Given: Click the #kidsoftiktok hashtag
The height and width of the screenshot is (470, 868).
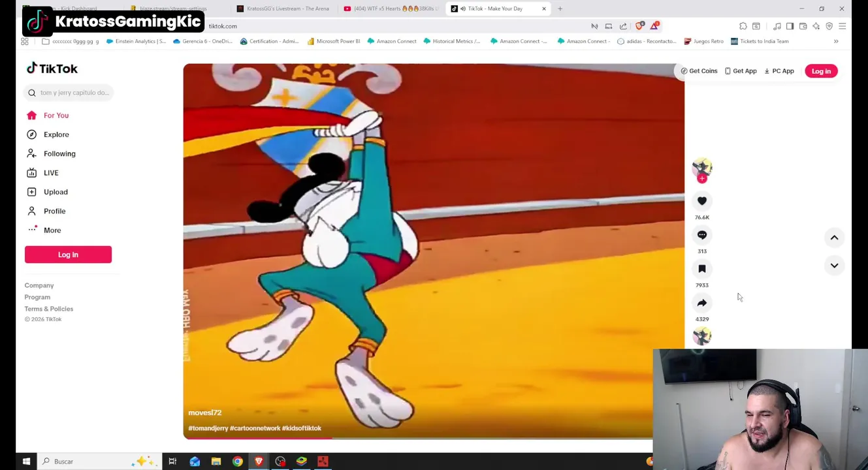Looking at the screenshot, I should click(302, 428).
